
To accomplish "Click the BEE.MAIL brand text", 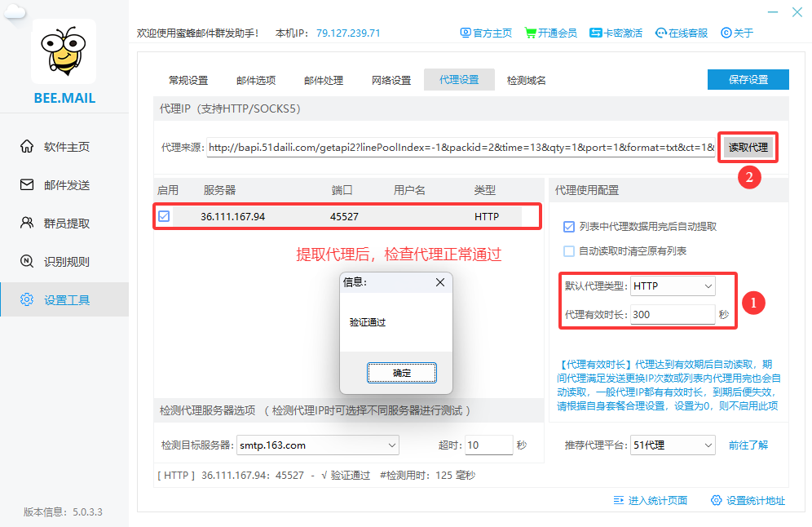I will tap(64, 98).
